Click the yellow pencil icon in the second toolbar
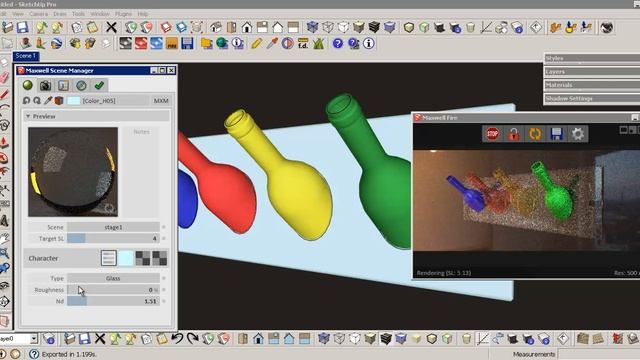Screen dimensions: 640x360 256,43
